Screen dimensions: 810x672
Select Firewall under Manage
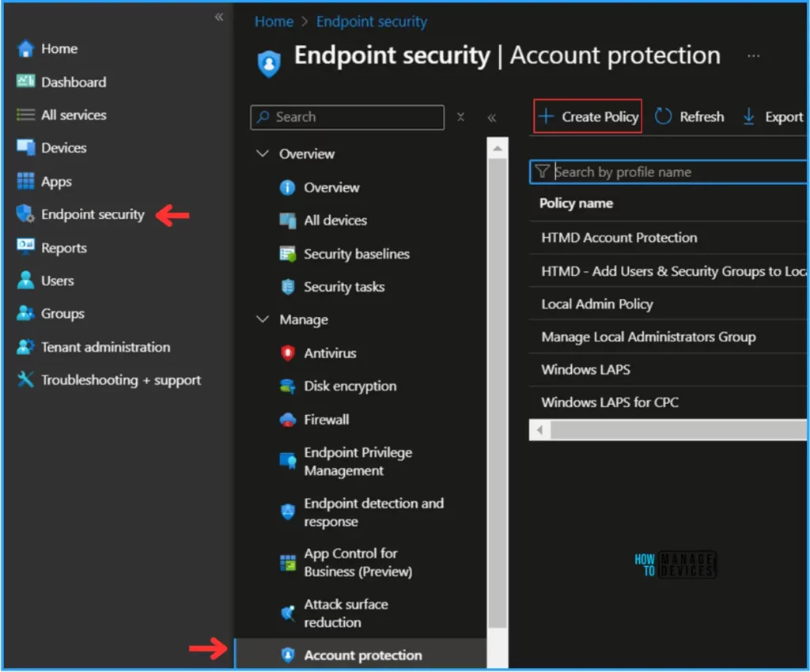coord(326,420)
